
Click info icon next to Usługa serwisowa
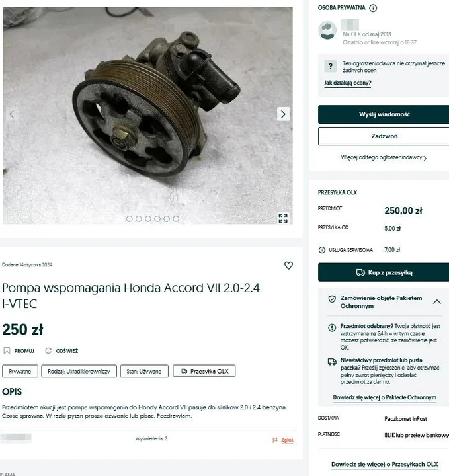[x=321, y=250]
